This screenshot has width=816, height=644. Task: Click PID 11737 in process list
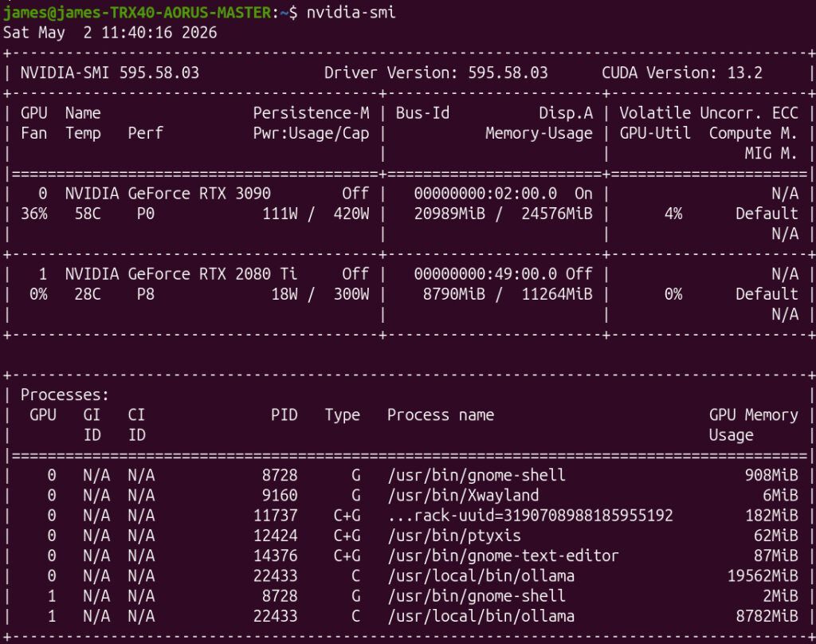point(275,516)
